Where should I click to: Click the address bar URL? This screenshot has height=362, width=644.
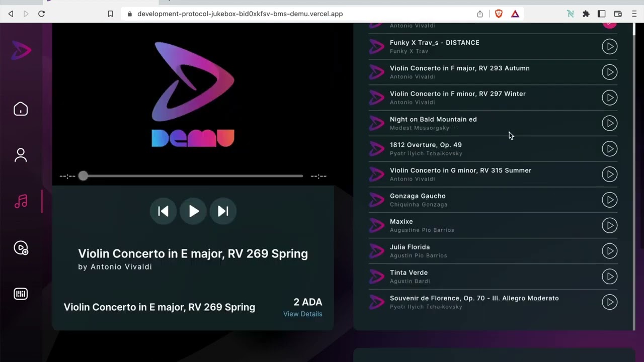point(240,14)
